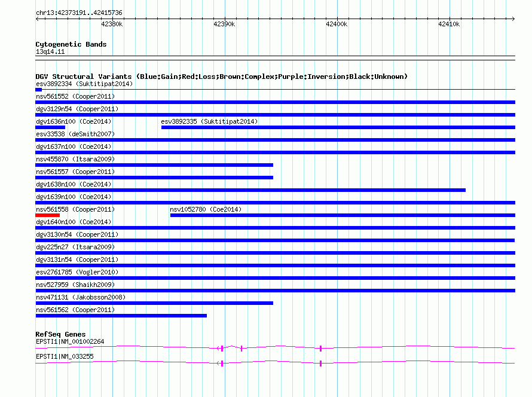This screenshot has height=397, width=532.
Task: Click the ruler's left arrow end
Action: 37,19
